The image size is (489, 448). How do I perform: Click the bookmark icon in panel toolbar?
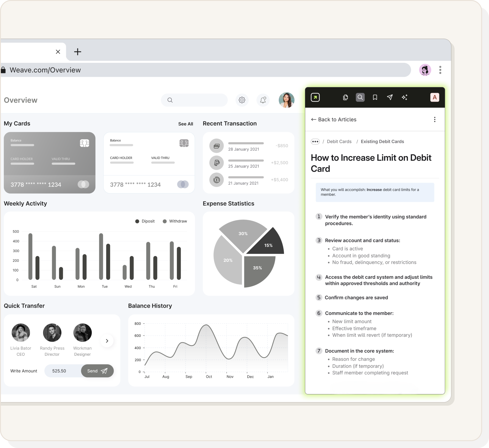375,97
